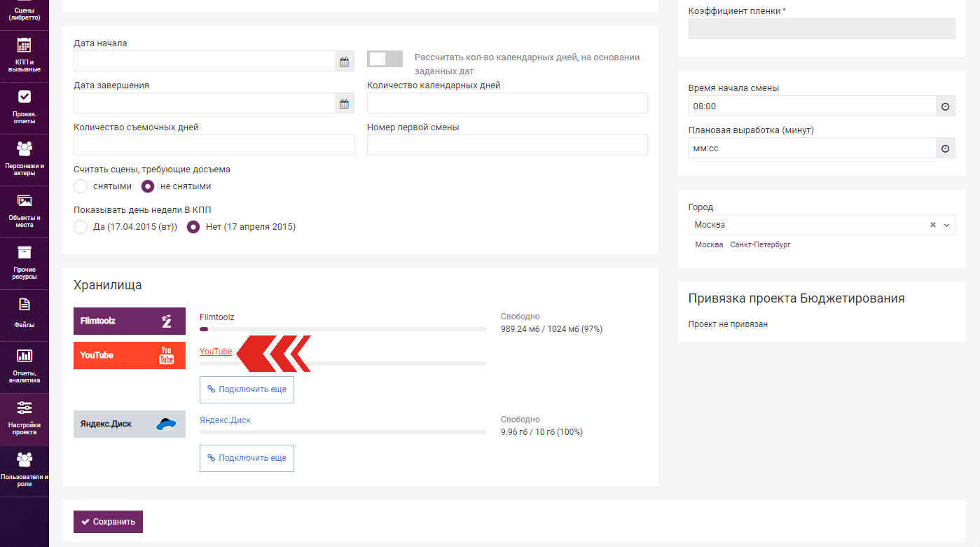Click Подключить еще under Яндекс.Диск
This screenshot has width=980, height=547.
(247, 458)
